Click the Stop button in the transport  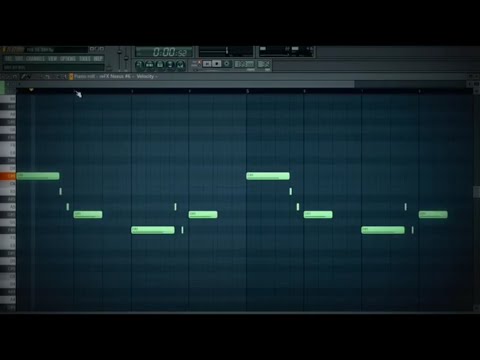[217, 64]
